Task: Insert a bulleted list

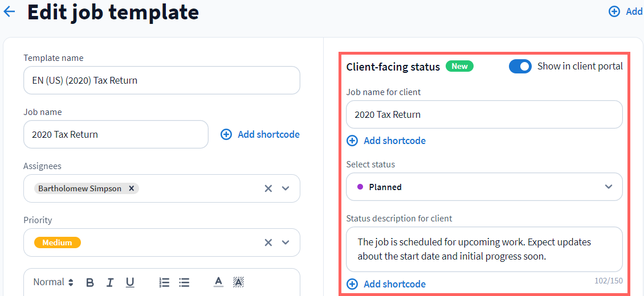Action: [x=184, y=282]
